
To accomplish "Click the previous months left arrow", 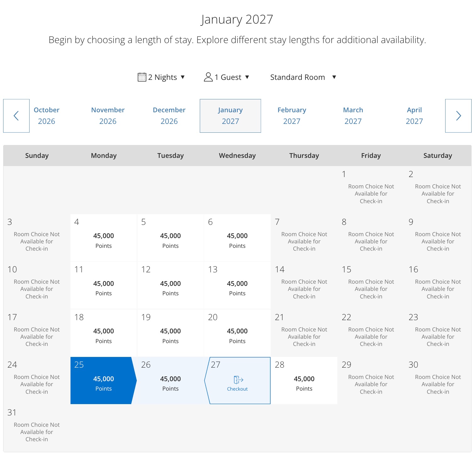I will point(16,116).
